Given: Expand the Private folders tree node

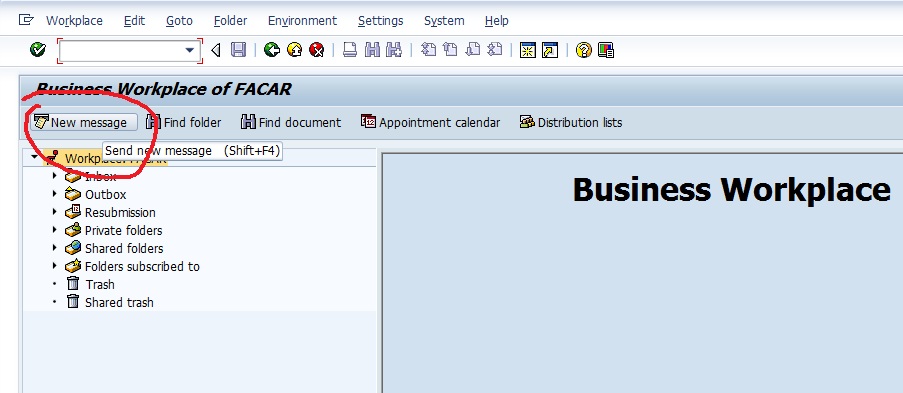Looking at the screenshot, I should click(55, 230).
